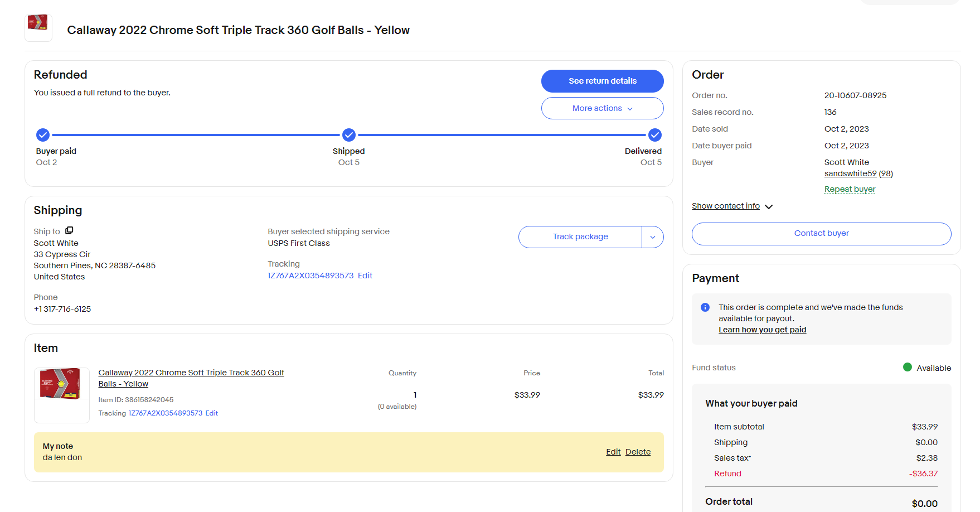Click the item Total $33.99 in the Item row
Screen dimensions: 980x512
click(x=651, y=395)
